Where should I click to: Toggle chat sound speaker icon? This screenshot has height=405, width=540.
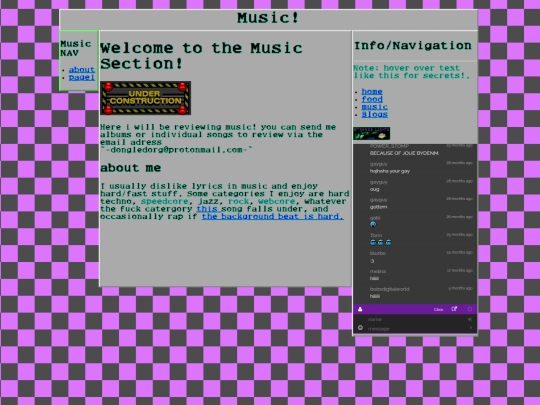tap(469, 319)
